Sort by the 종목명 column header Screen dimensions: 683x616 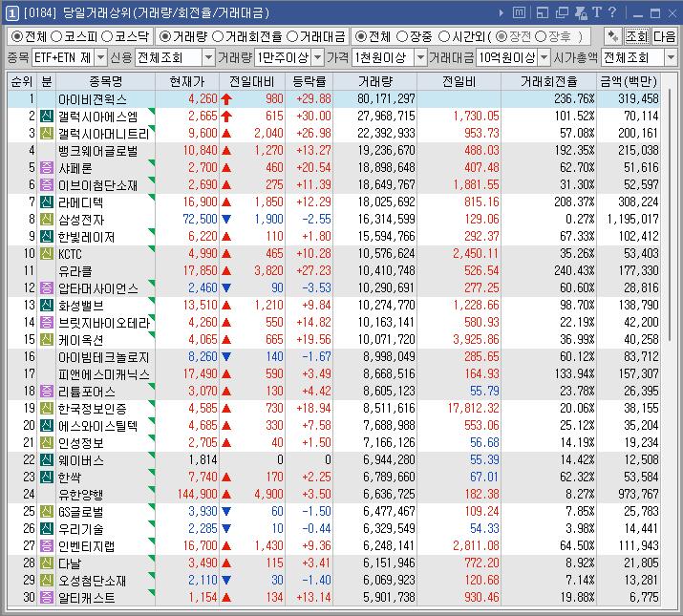(105, 81)
